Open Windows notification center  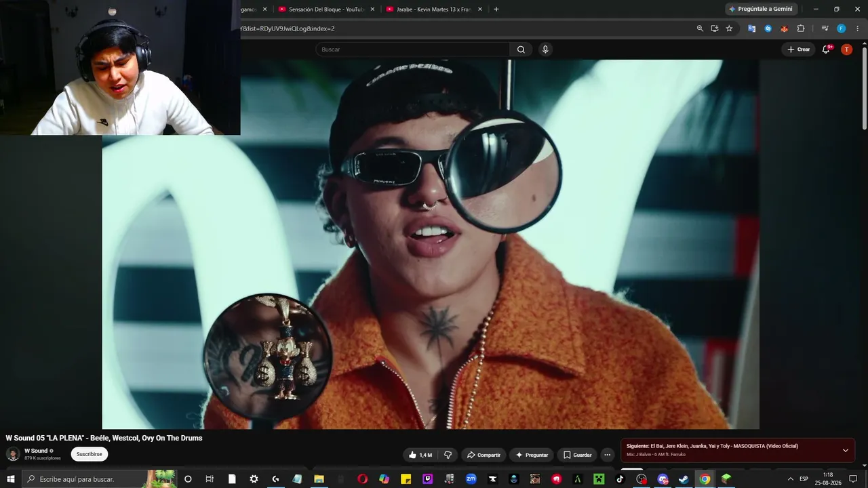(x=854, y=479)
